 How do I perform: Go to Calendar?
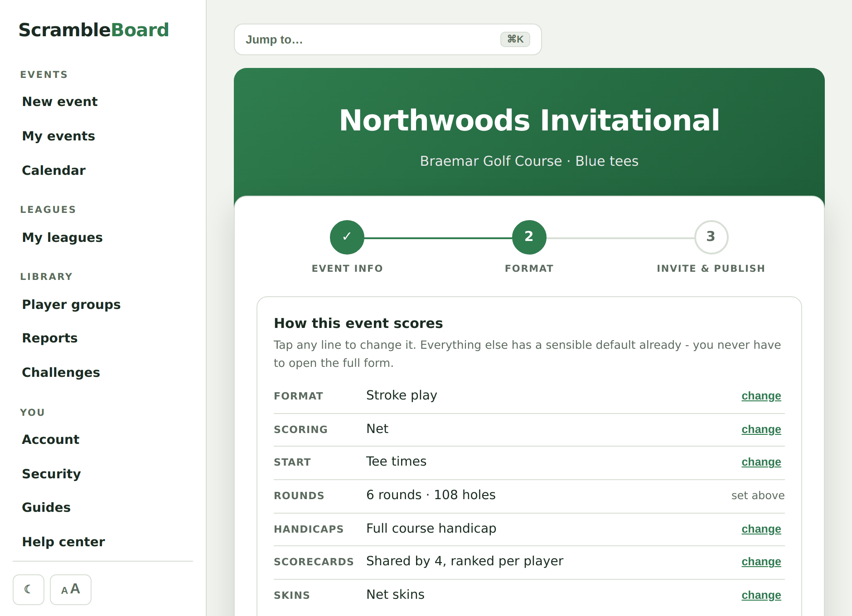[x=53, y=170]
